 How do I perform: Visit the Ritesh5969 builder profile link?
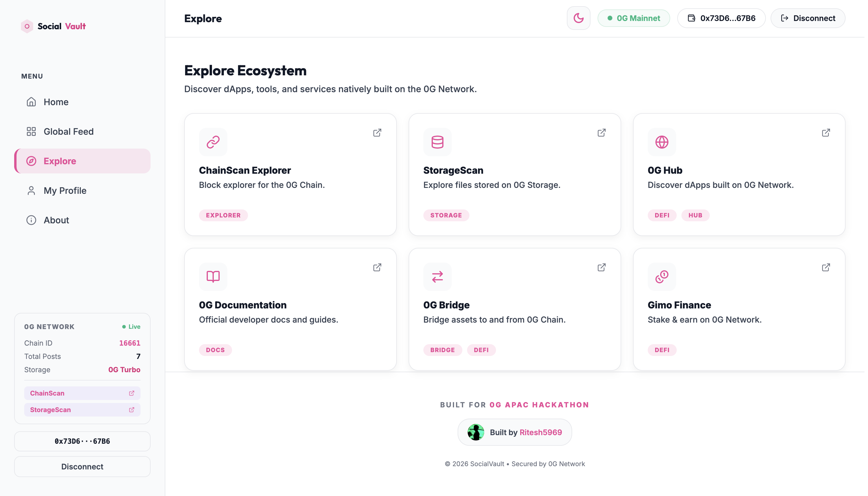pyautogui.click(x=540, y=432)
